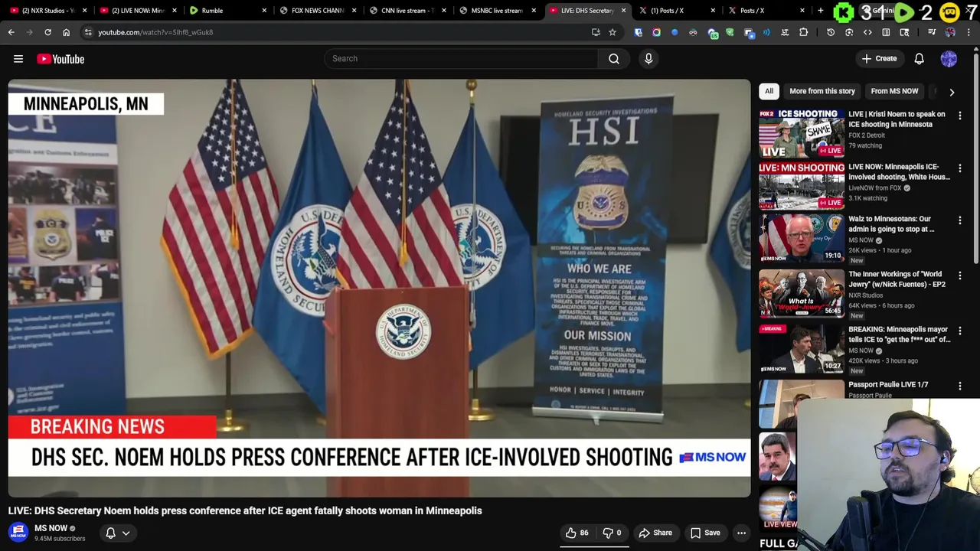
Task: Click the YouTube search magnifier button
Action: (x=614, y=59)
